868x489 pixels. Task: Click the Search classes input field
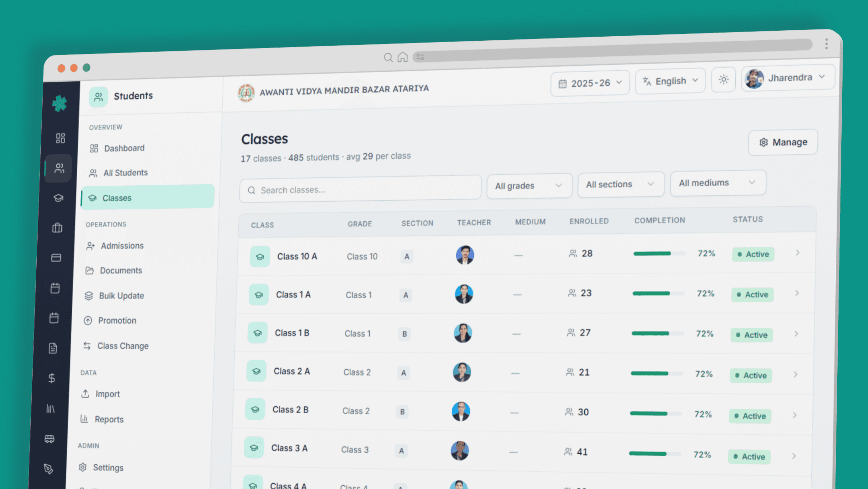[360, 190]
